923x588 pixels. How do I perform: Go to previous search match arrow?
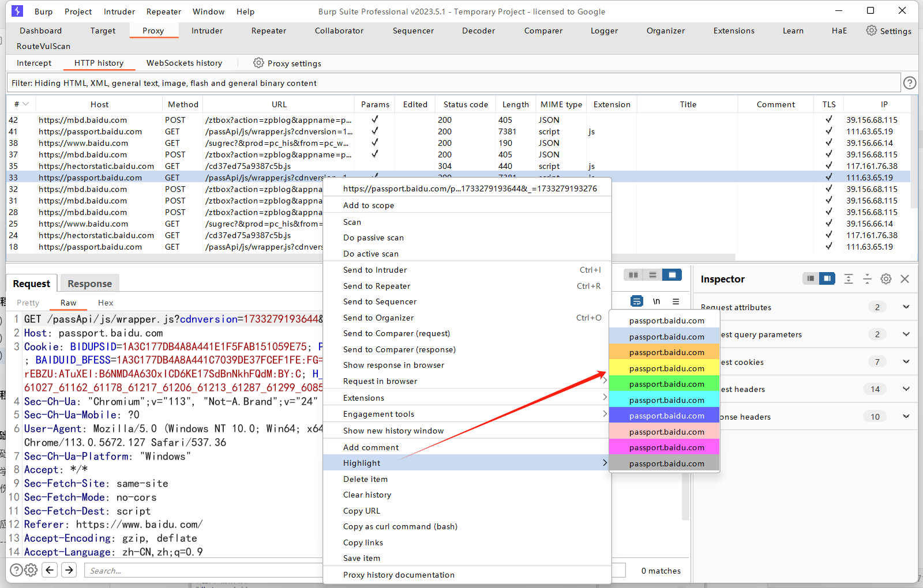tap(50, 570)
